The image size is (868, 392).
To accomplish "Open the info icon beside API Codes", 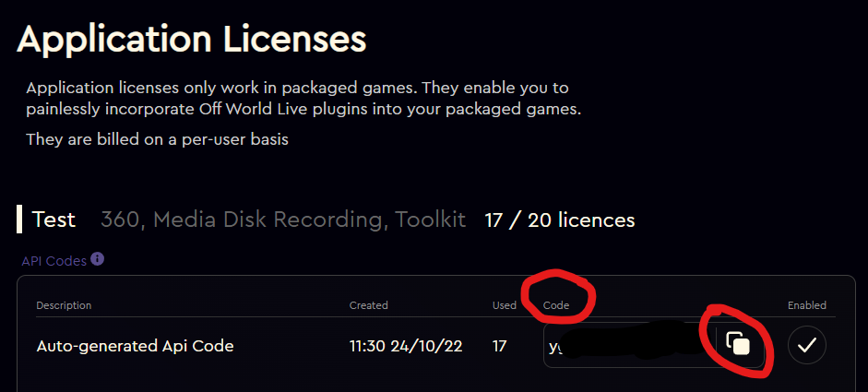I will [x=98, y=258].
